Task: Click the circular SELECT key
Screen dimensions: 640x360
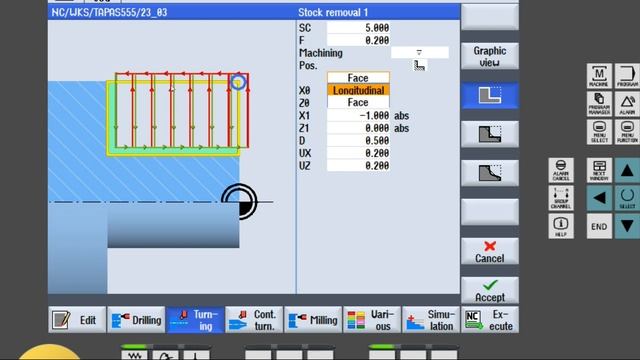Action: pyautogui.click(x=627, y=198)
